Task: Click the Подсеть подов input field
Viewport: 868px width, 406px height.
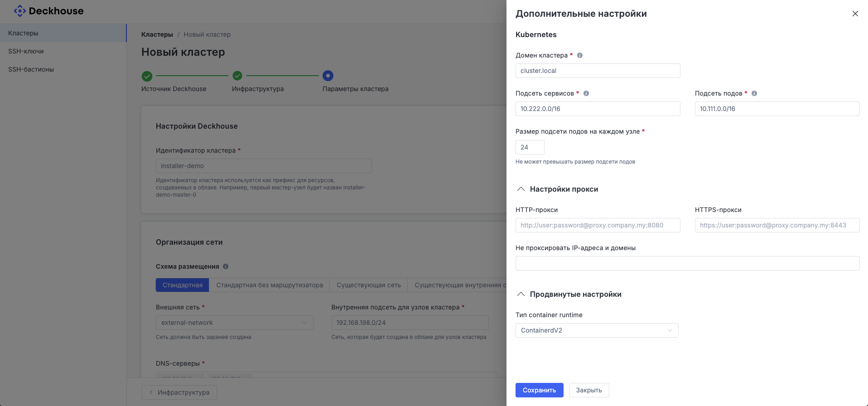Action: pyautogui.click(x=777, y=109)
